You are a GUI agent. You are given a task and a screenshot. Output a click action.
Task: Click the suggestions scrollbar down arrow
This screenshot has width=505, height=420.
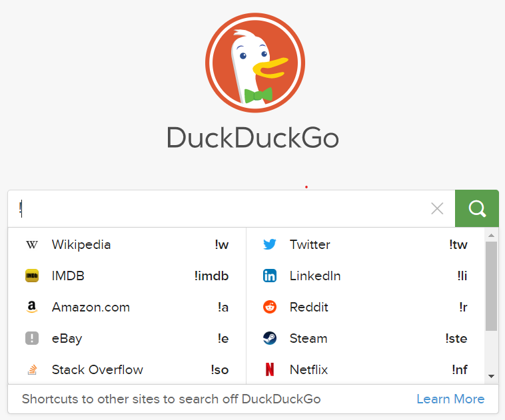[491, 376]
